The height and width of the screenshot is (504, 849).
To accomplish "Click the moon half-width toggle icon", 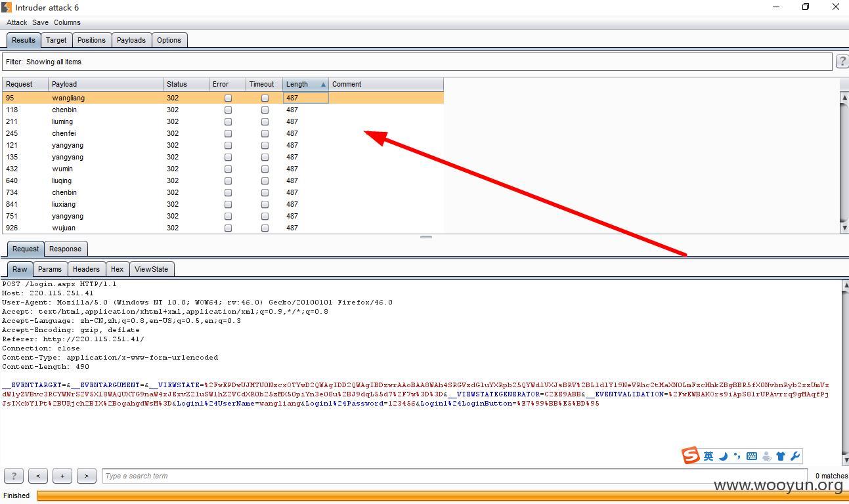I will point(723,456).
